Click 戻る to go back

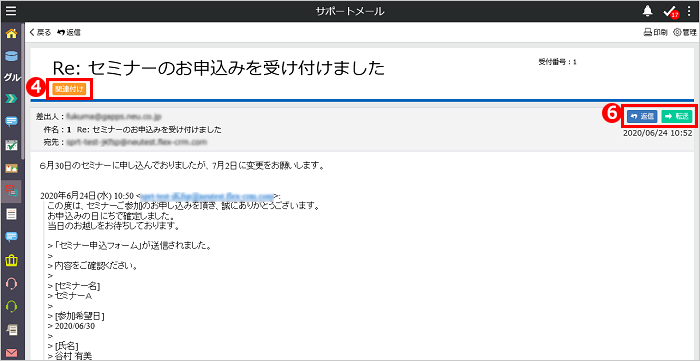pos(40,32)
